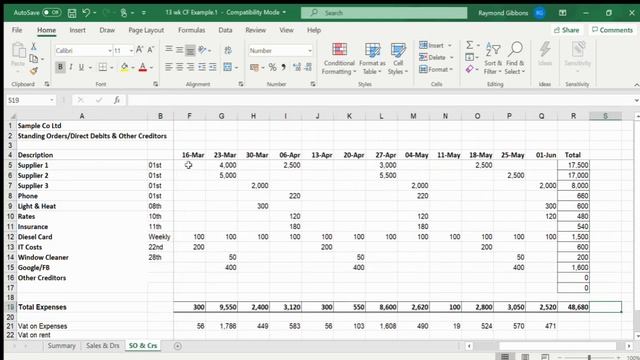This screenshot has width=640, height=360.
Task: Click Decrease Decimal icon
Action: (308, 67)
